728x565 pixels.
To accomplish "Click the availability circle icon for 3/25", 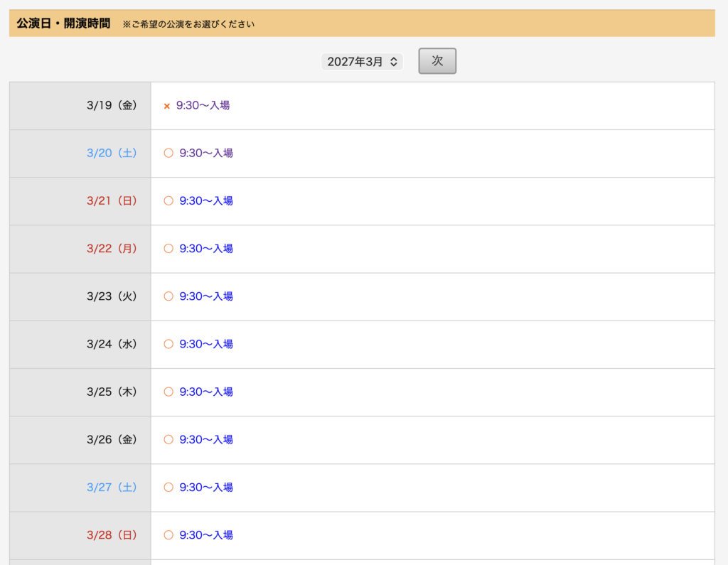I will point(168,392).
